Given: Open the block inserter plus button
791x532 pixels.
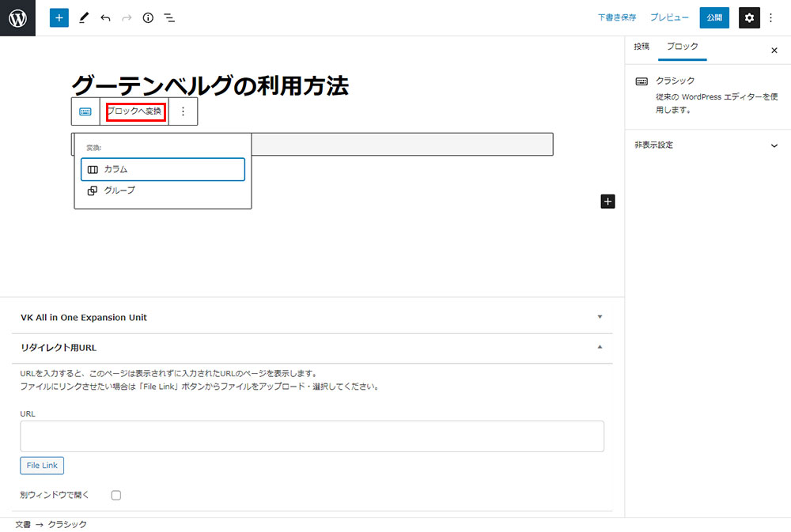Looking at the screenshot, I should point(59,17).
